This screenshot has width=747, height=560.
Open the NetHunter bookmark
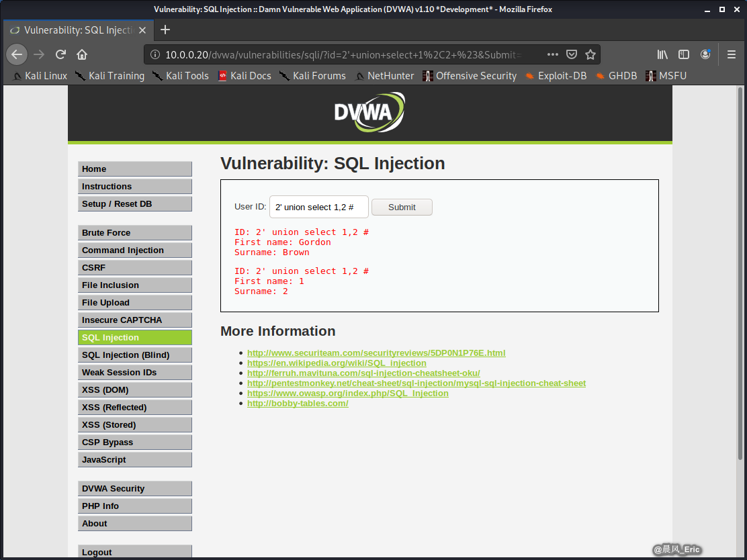[x=384, y=76]
